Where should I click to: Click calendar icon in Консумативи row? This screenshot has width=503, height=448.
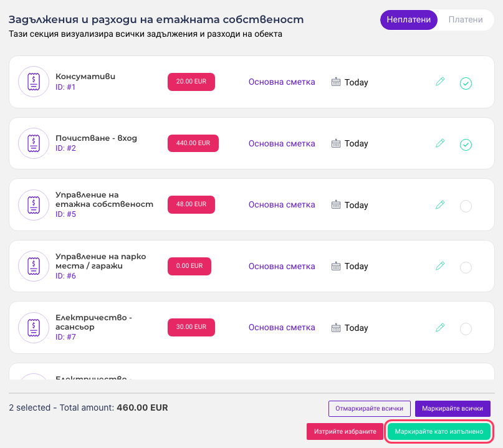pos(336,82)
